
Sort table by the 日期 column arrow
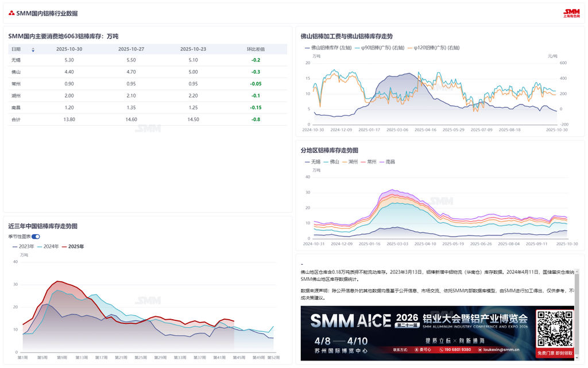coord(33,50)
